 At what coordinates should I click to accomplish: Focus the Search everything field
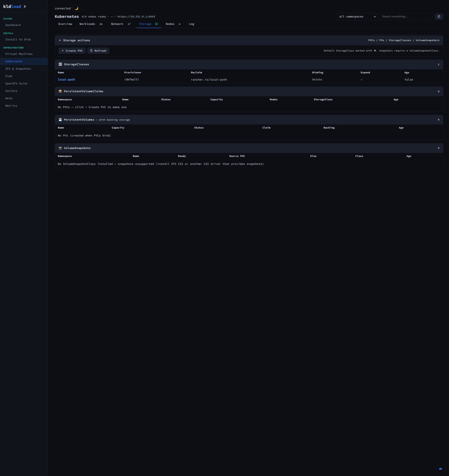405,16
